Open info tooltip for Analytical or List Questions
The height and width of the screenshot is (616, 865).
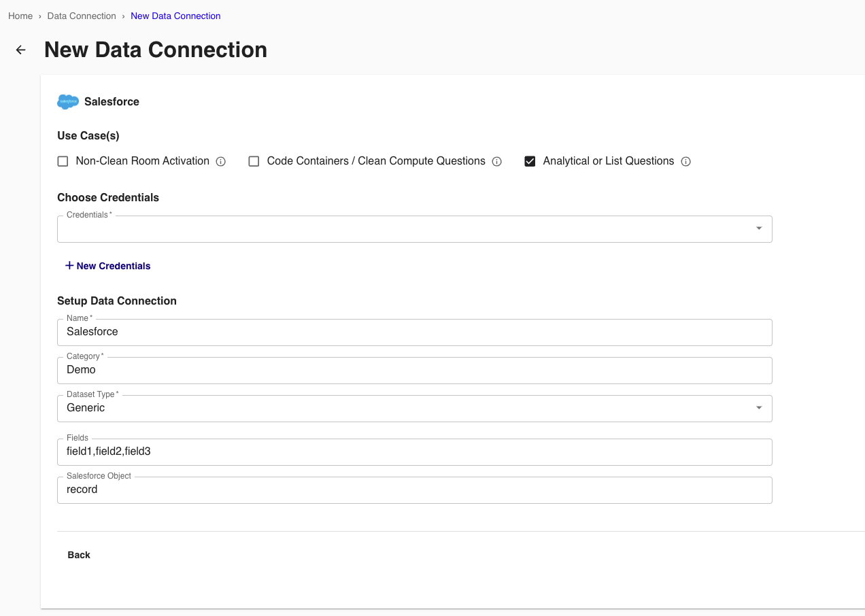(x=685, y=162)
